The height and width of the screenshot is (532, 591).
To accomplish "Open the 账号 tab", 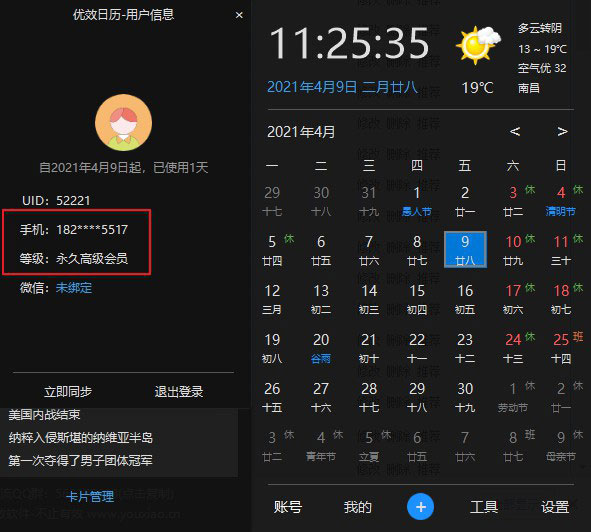I will tap(288, 507).
